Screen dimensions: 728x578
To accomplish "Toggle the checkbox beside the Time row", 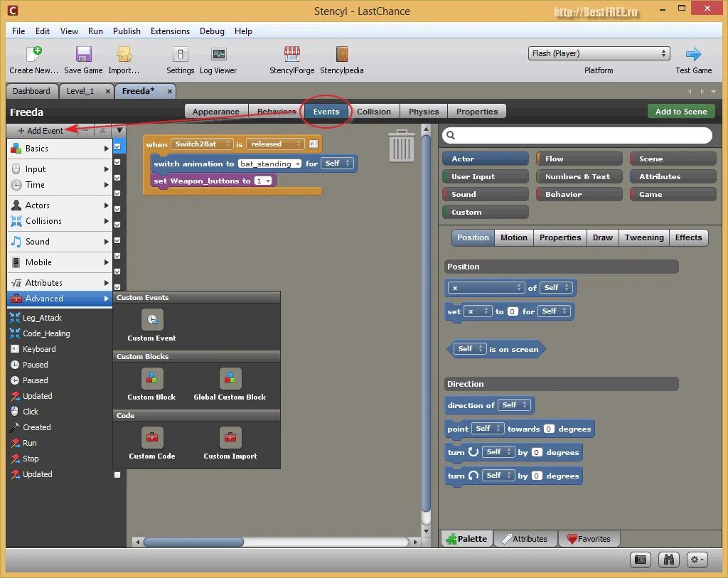I will [x=117, y=178].
